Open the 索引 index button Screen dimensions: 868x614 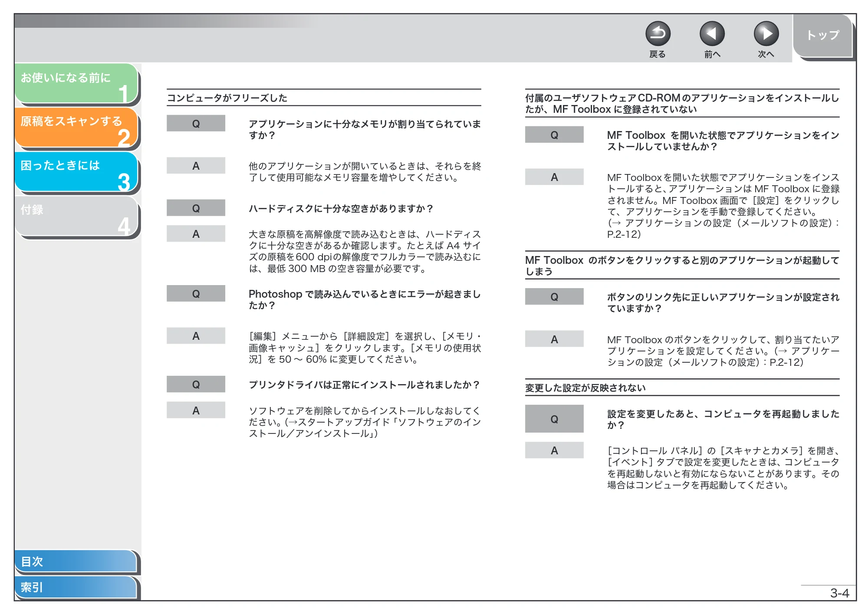[x=76, y=587]
